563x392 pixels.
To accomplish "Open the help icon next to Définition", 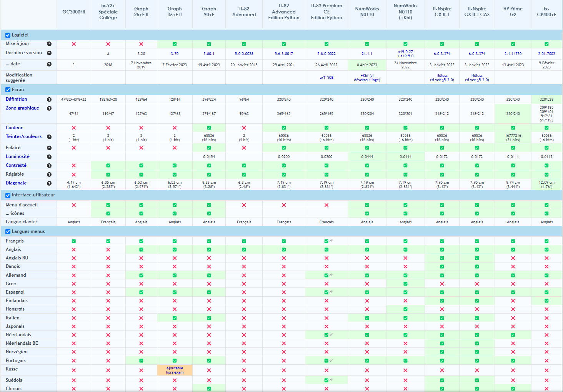I will [x=49, y=100].
